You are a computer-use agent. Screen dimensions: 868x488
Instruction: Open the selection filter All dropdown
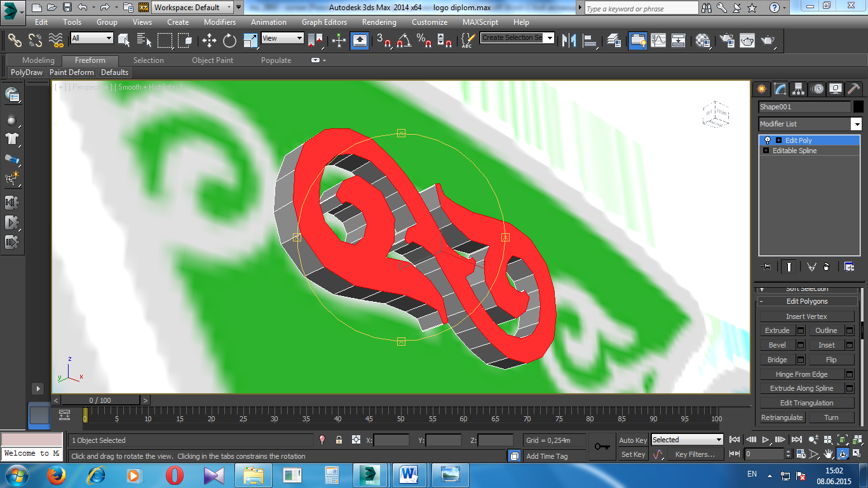[92, 38]
